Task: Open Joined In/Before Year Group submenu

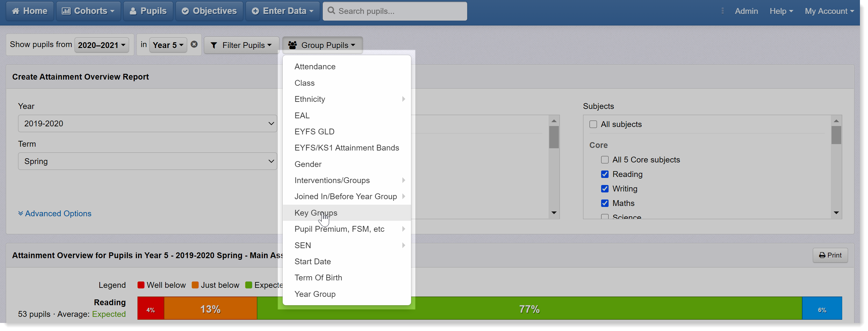Action: pyautogui.click(x=347, y=197)
